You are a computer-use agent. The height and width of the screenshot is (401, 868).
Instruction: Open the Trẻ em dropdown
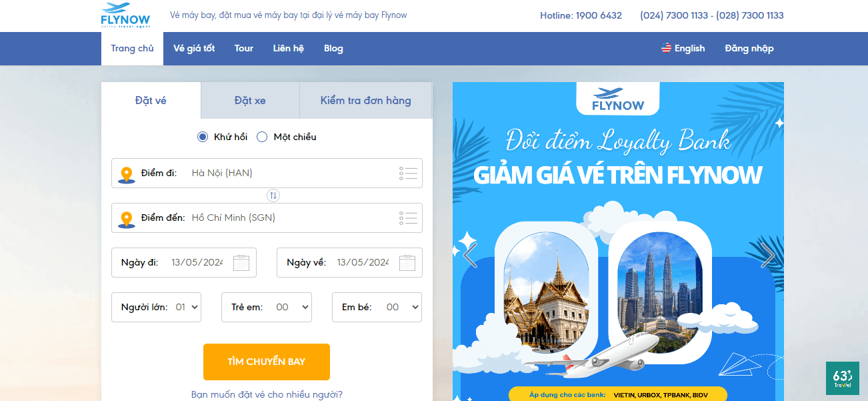[296, 307]
